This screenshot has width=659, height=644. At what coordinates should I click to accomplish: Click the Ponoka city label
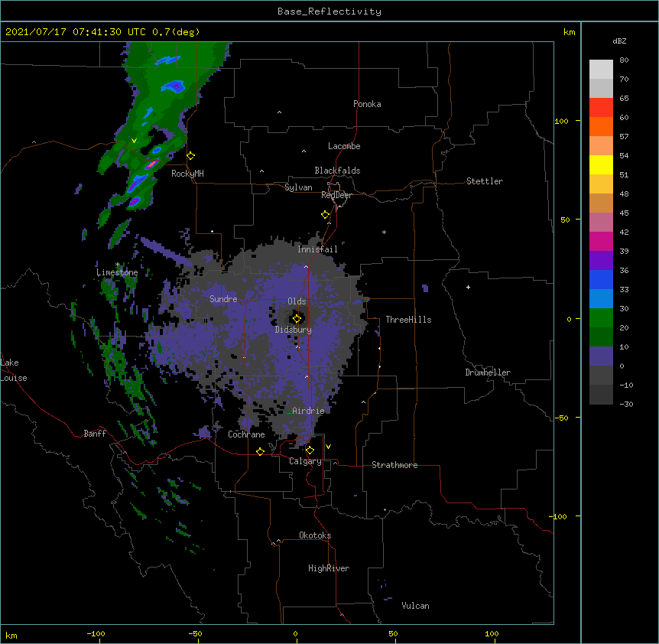click(367, 104)
